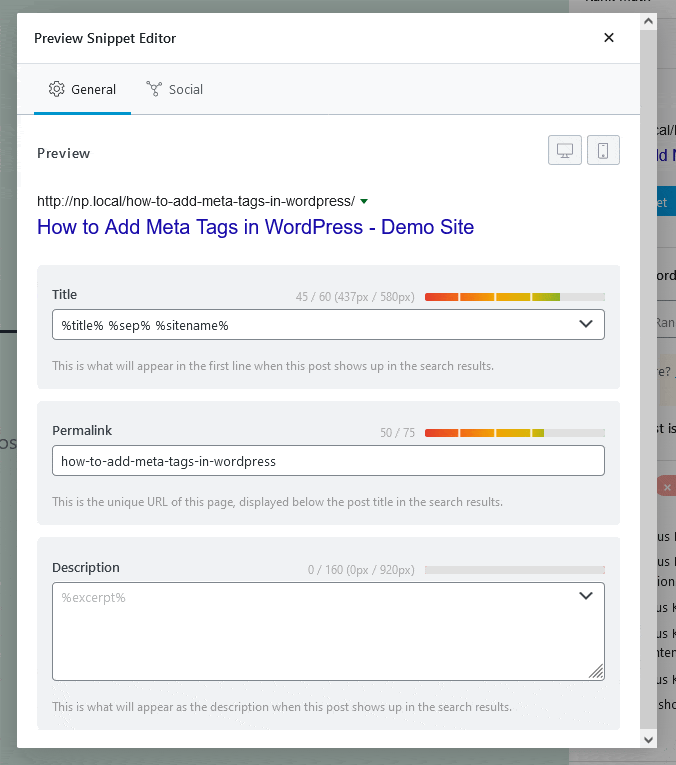This screenshot has height=765, width=676.
Task: Click the textarea resize handle in Description
Action: [596, 672]
